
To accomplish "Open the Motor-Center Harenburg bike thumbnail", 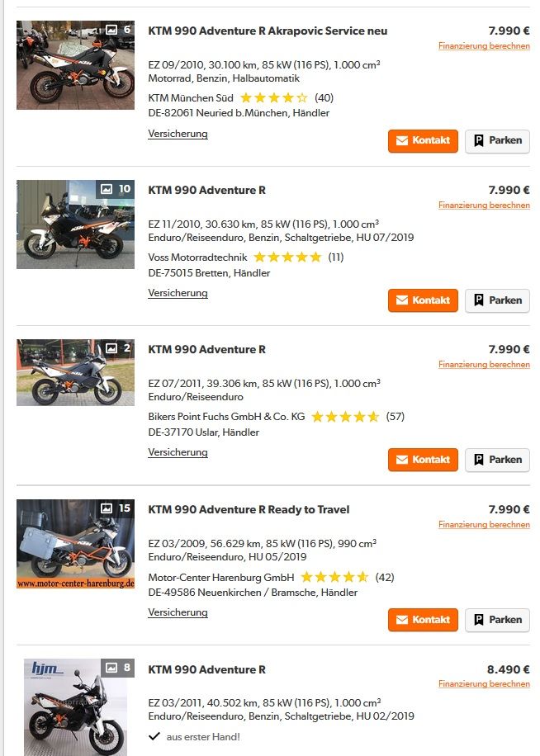I will point(76,544).
